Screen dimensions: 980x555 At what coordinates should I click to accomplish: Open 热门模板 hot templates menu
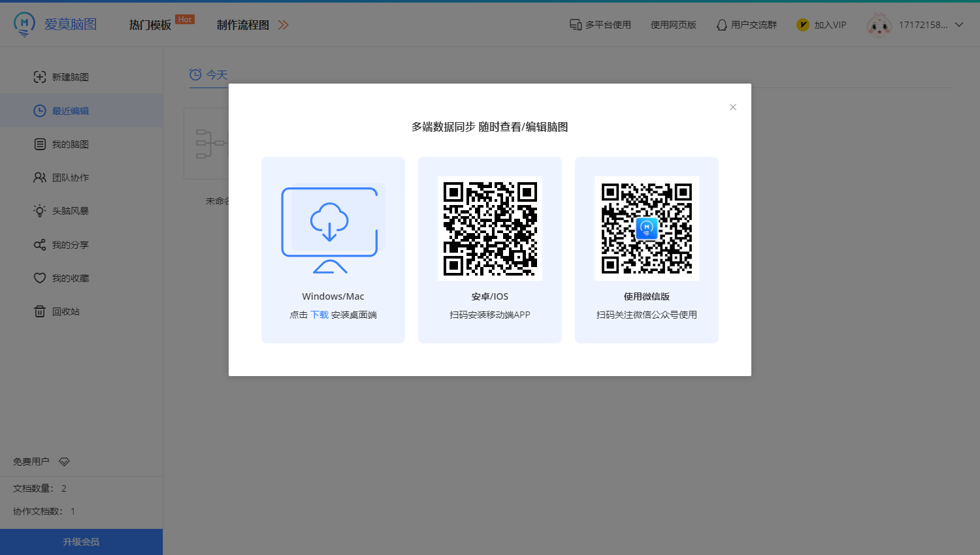point(150,25)
